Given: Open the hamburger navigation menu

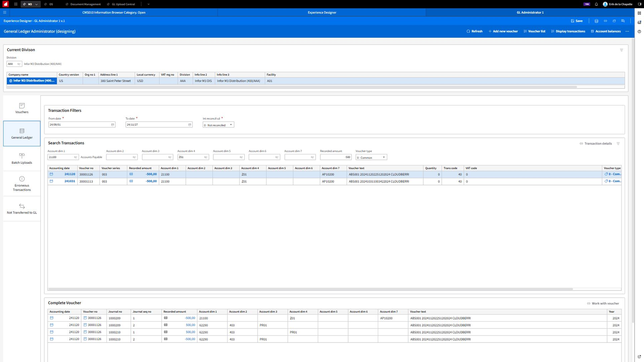Looking at the screenshot, I should coord(5,12).
